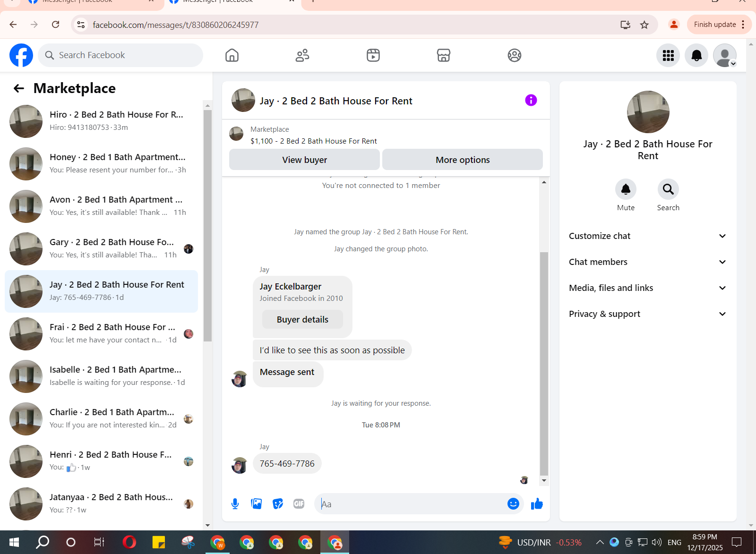Open the Groups icon in top navigation
Viewport: 756px width, 554px height.
click(515, 55)
